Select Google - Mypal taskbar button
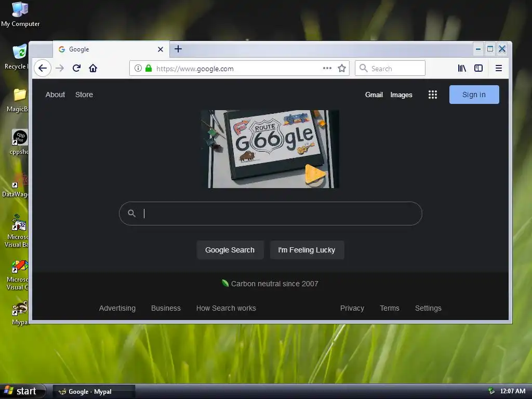 (94, 392)
